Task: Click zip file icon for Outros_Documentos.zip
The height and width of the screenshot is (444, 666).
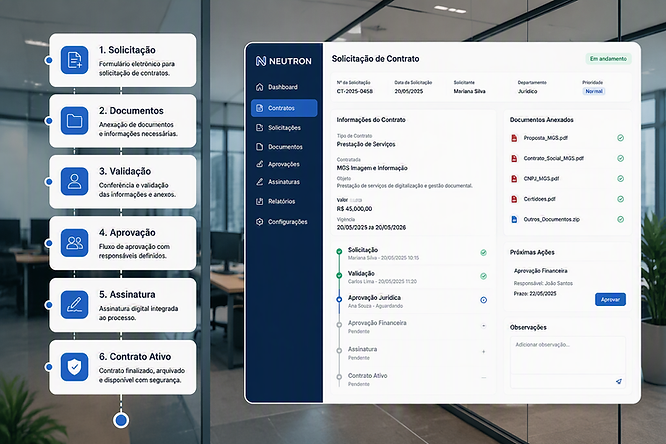Action: pos(514,220)
